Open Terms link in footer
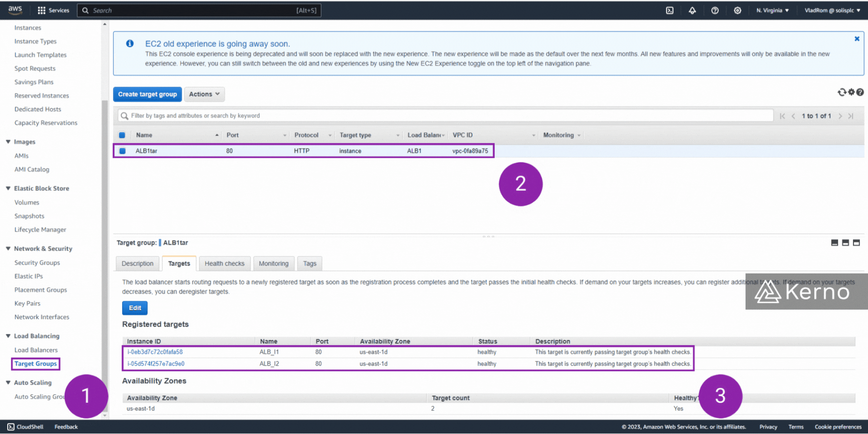 [796, 427]
